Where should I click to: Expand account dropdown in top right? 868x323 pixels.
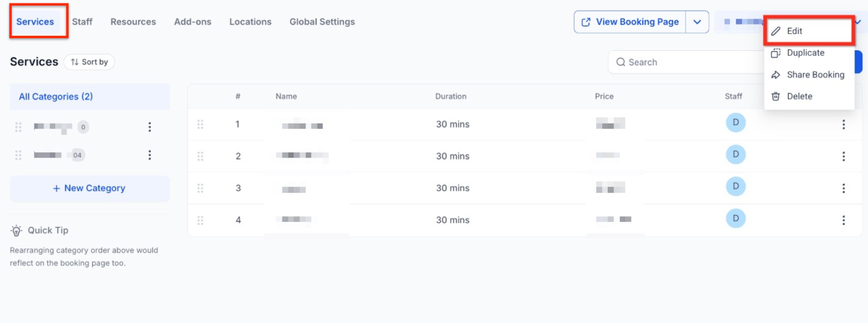pyautogui.click(x=860, y=22)
